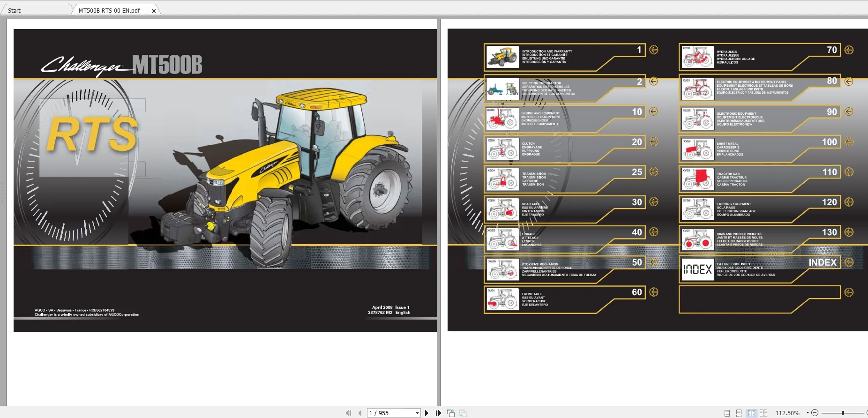This screenshot has width=868, height=418.
Task: Open the zoom level dropdown arrow
Action: pyautogui.click(x=808, y=413)
